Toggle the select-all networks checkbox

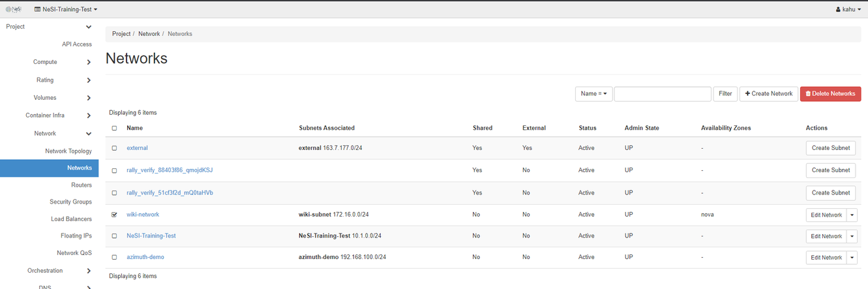pos(115,129)
